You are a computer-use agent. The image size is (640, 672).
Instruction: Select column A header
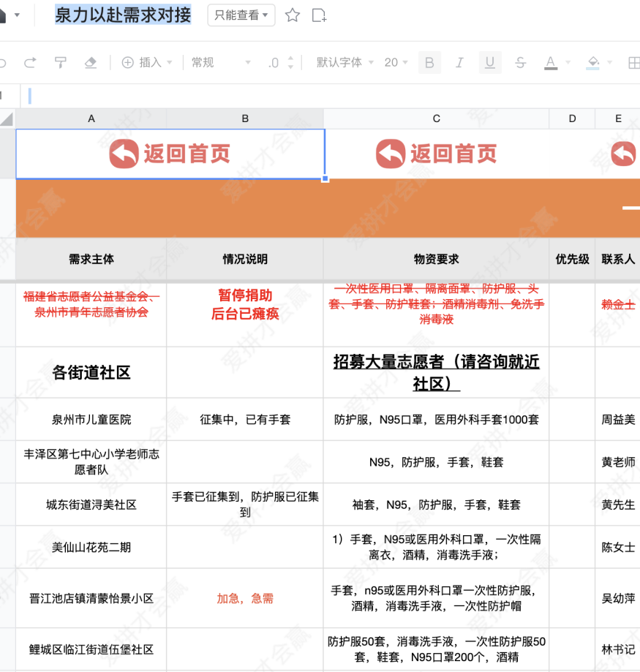(91, 118)
